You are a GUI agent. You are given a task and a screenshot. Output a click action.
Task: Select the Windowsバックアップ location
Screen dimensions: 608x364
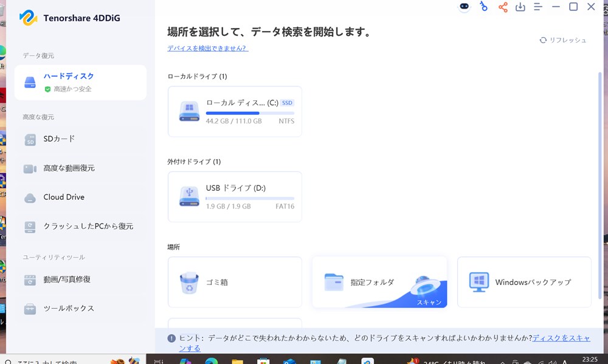pos(524,282)
